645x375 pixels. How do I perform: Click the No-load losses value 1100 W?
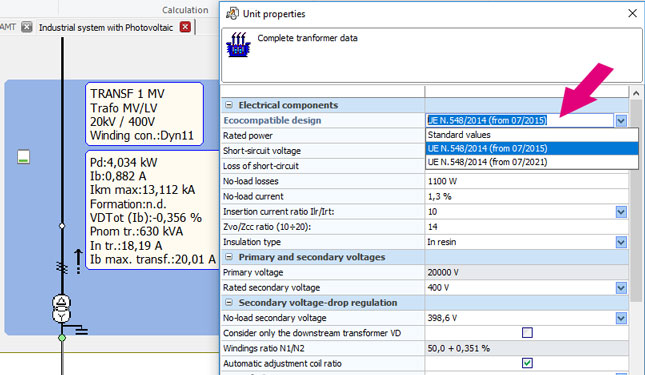pos(442,181)
